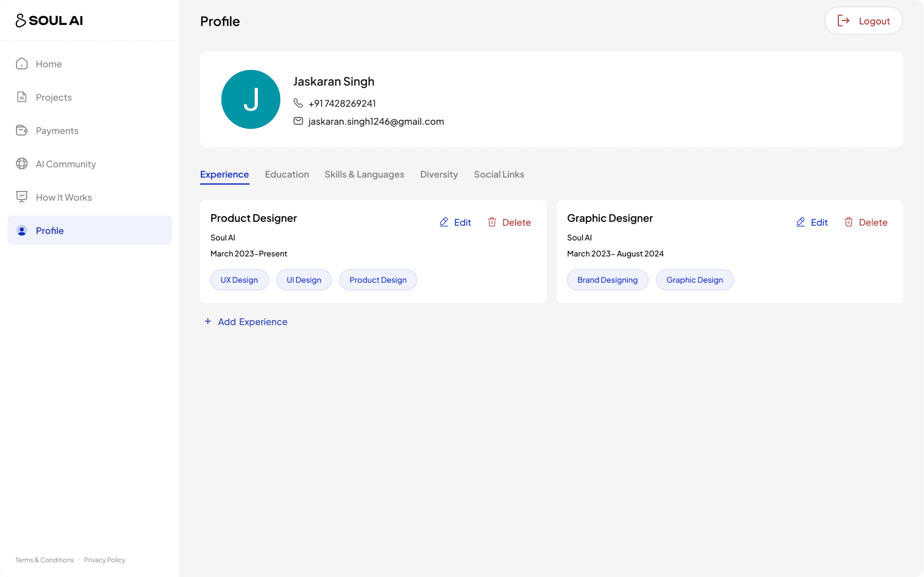Click the email envelope icon
The height and width of the screenshot is (577, 924).
coord(298,121)
